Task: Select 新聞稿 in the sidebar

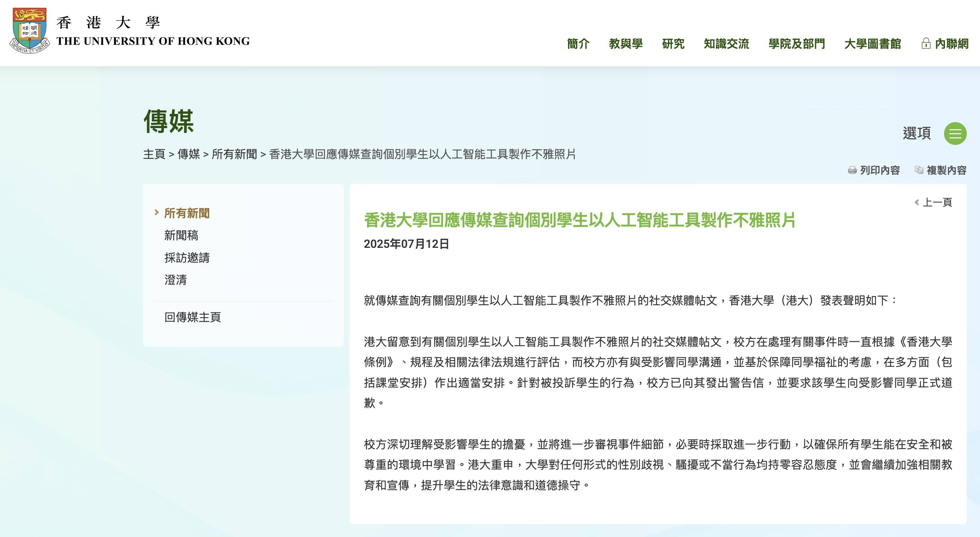Action: tap(181, 236)
